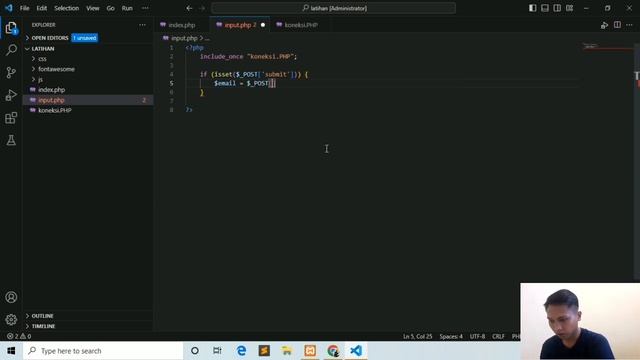This screenshot has width=640, height=360.
Task: Click the taskbar search box
Action: (103, 351)
